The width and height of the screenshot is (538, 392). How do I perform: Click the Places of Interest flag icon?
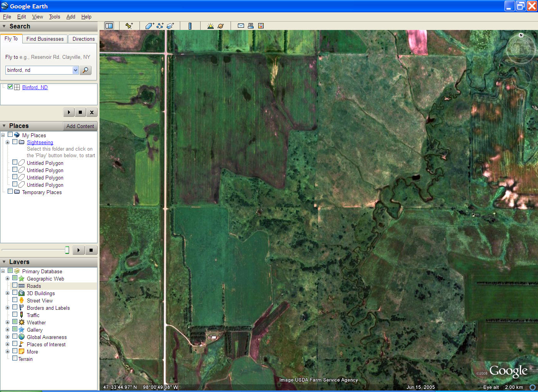(22, 344)
